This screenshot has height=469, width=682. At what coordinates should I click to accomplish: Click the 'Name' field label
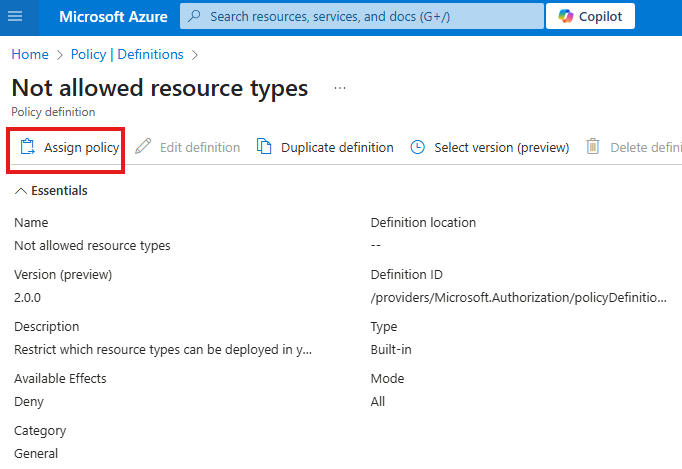click(31, 223)
